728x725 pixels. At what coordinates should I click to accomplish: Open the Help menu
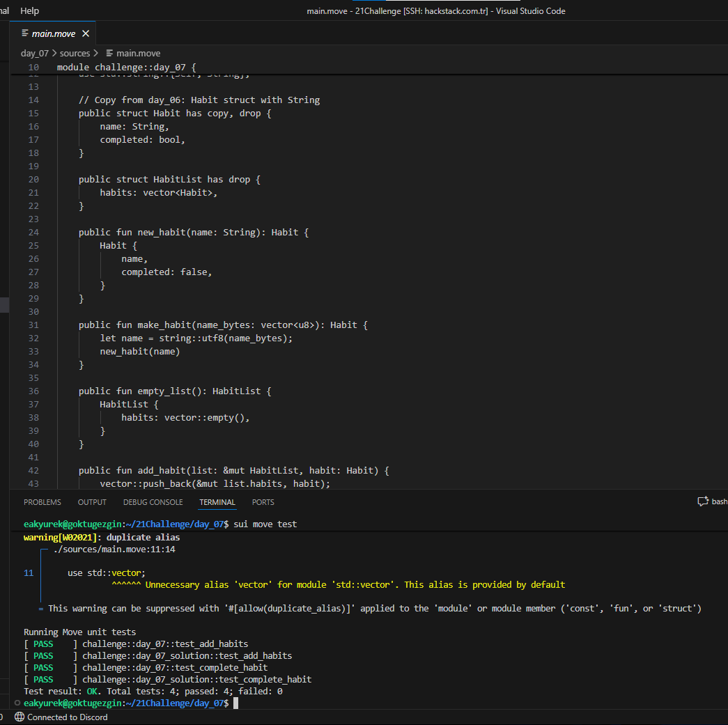[30, 10]
